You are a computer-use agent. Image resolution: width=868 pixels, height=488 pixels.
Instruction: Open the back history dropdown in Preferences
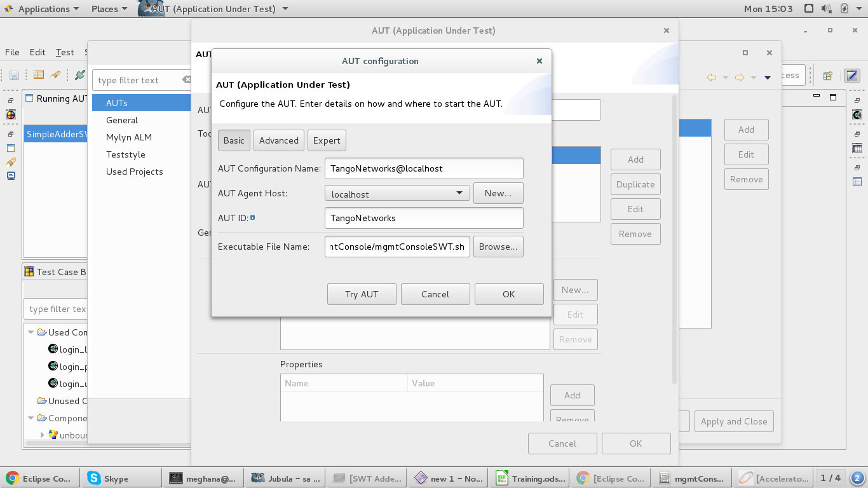pos(726,78)
